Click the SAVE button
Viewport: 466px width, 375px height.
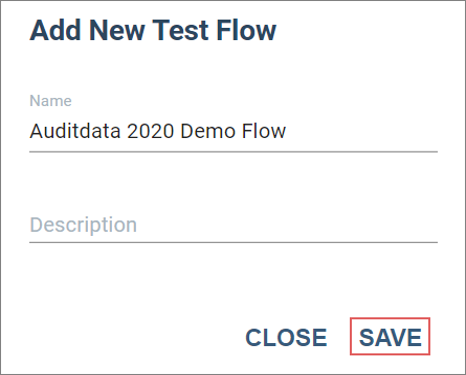tap(390, 337)
